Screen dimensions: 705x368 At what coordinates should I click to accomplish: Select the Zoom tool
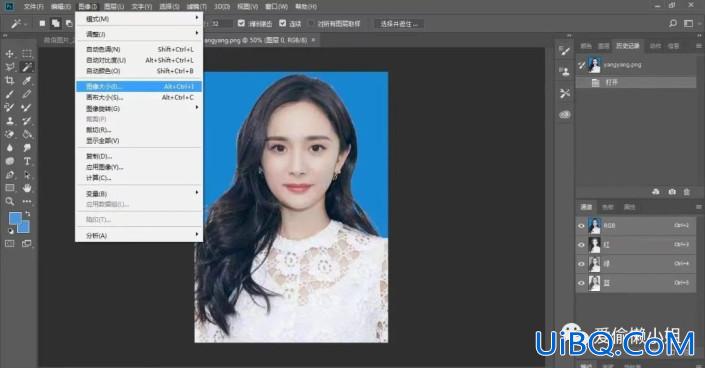click(x=9, y=201)
